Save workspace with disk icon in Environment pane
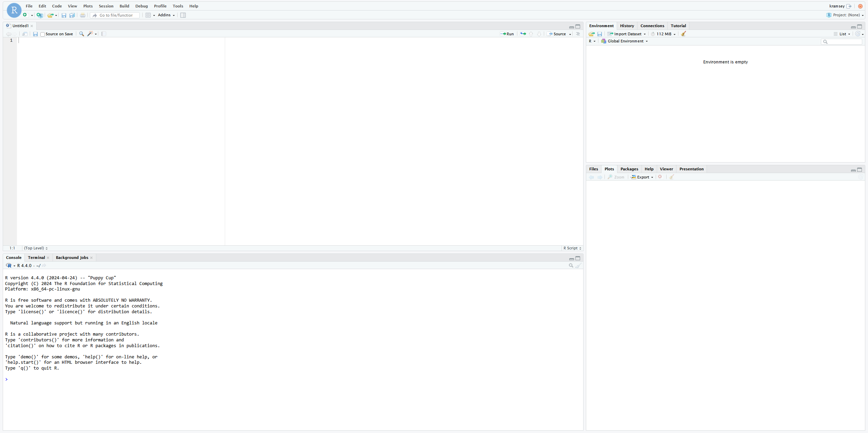The width and height of the screenshot is (868, 433). 599,34
